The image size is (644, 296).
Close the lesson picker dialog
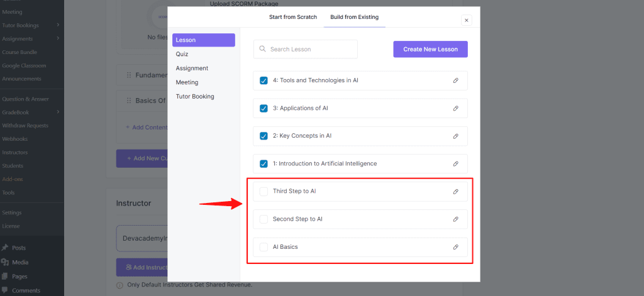tap(467, 20)
